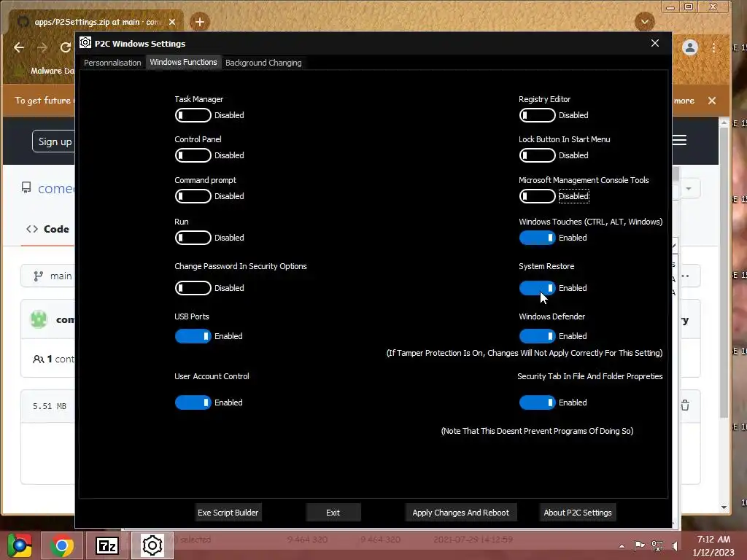
Task: Click Apply Changes And Reboot
Action: pos(461,513)
